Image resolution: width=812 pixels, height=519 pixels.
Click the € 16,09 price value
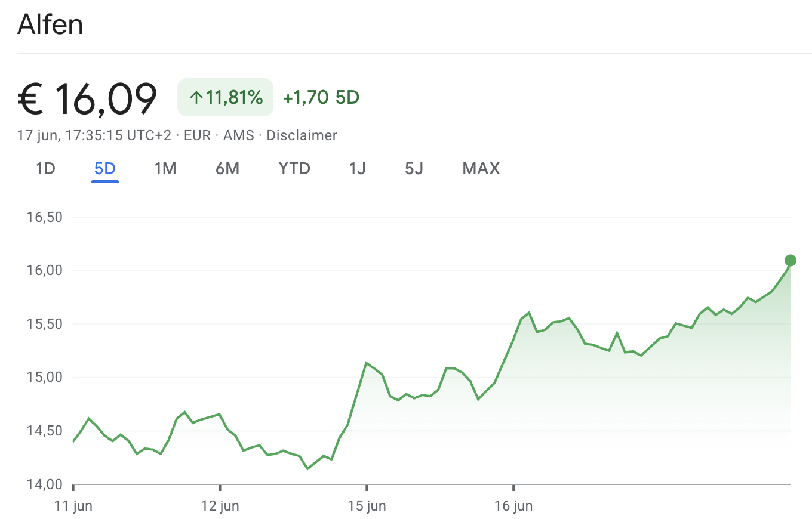pos(87,98)
